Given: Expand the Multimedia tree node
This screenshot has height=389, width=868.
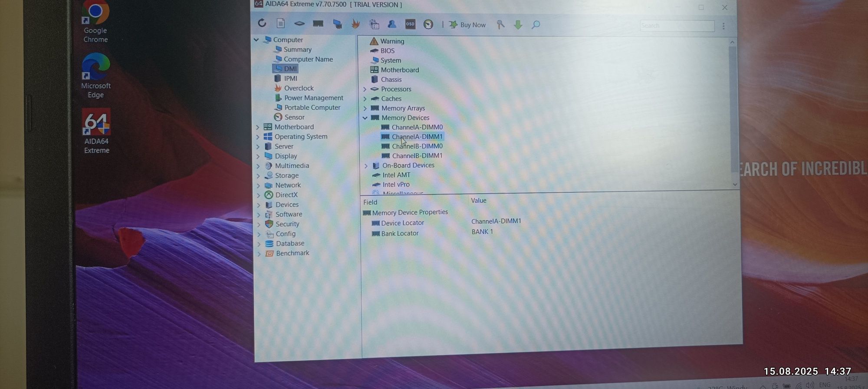Looking at the screenshot, I should click(x=258, y=166).
